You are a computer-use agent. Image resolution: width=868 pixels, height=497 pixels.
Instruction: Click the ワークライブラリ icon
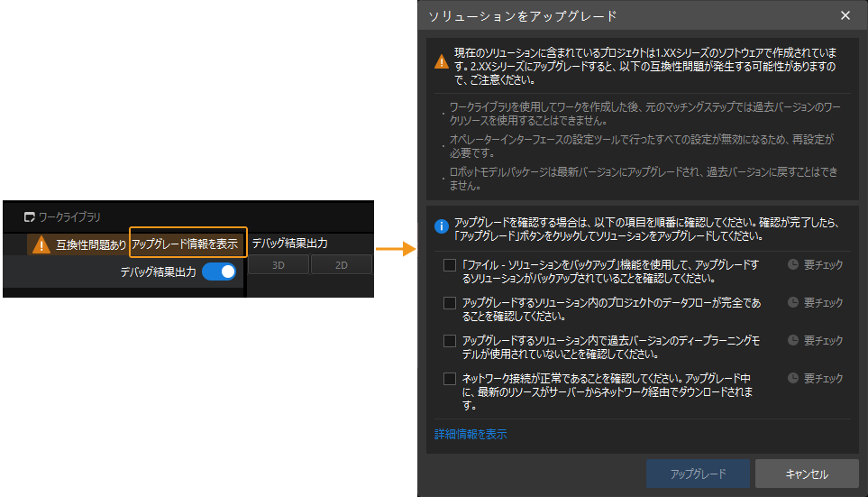[30, 216]
